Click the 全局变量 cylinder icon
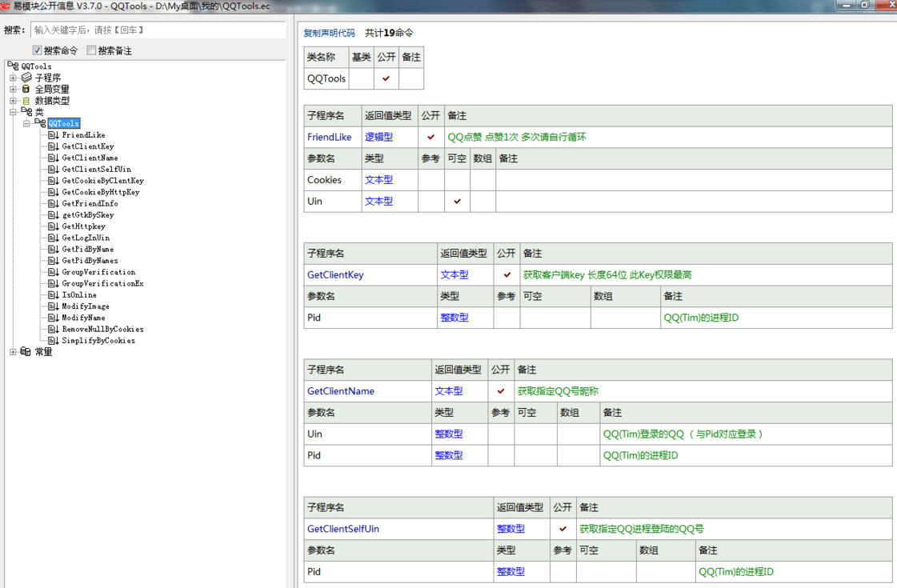The image size is (897, 588). click(x=26, y=90)
